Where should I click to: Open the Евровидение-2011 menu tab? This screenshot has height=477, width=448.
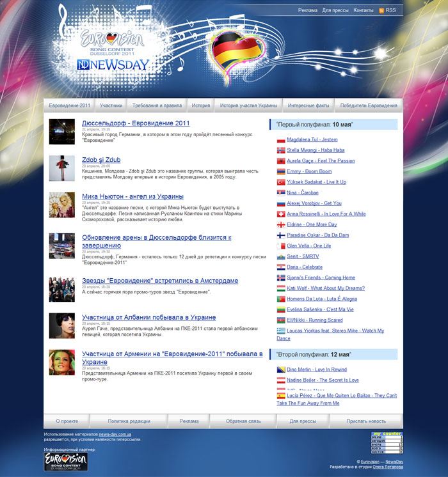[x=69, y=106]
